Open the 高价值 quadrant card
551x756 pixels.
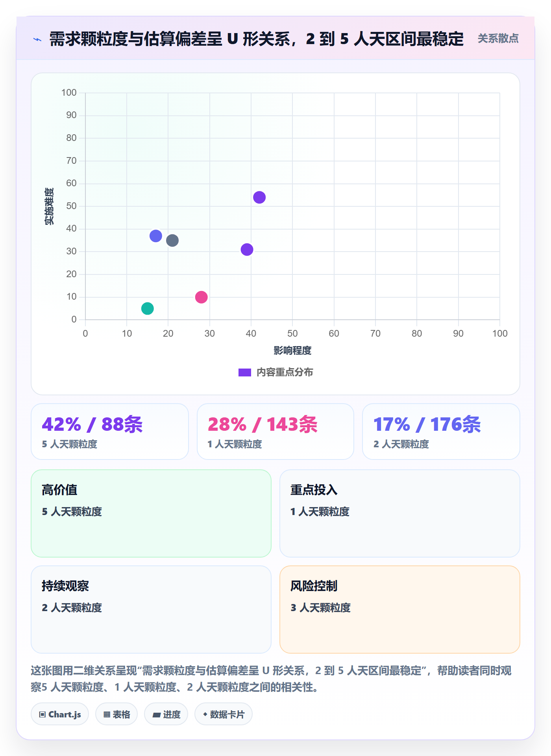tap(151, 513)
